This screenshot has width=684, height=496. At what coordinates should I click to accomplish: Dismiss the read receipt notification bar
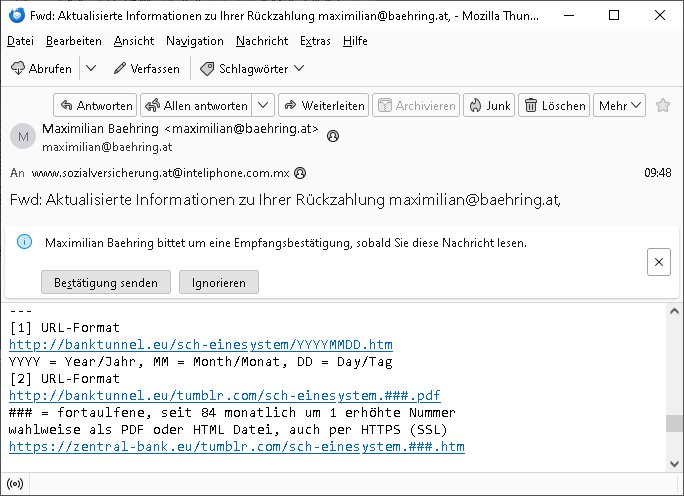[658, 262]
